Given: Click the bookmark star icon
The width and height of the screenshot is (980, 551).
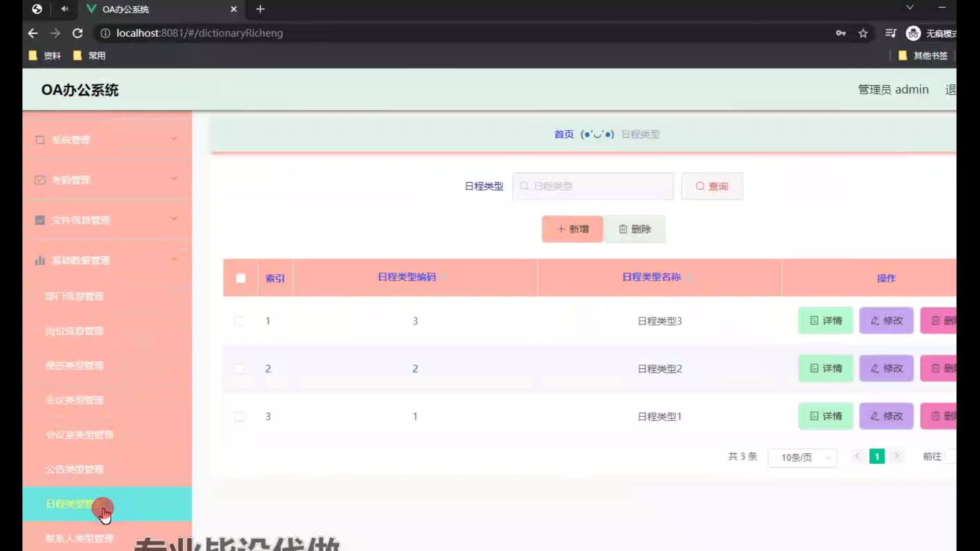Looking at the screenshot, I should (x=863, y=33).
